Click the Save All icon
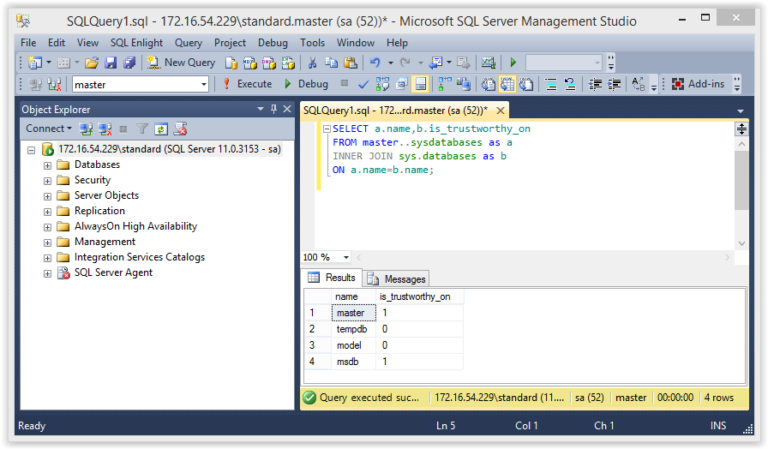Image resolution: width=768 pixels, height=449 pixels. (x=129, y=62)
